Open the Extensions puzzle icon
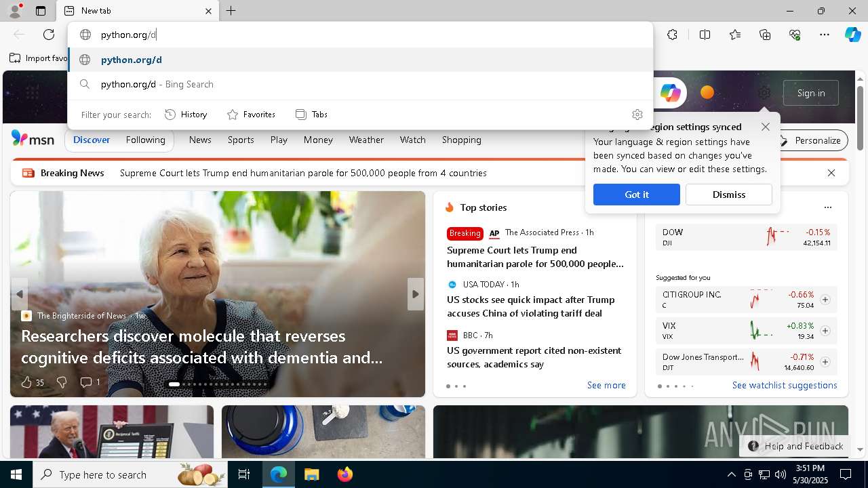Viewport: 868px width, 488px height. click(x=672, y=35)
